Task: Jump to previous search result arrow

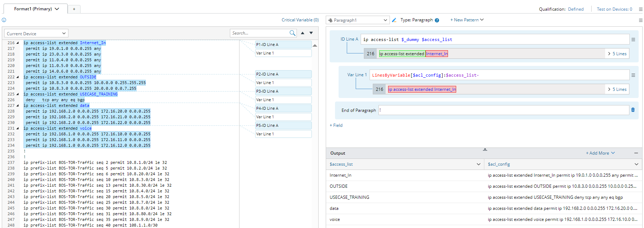Action: point(303,33)
